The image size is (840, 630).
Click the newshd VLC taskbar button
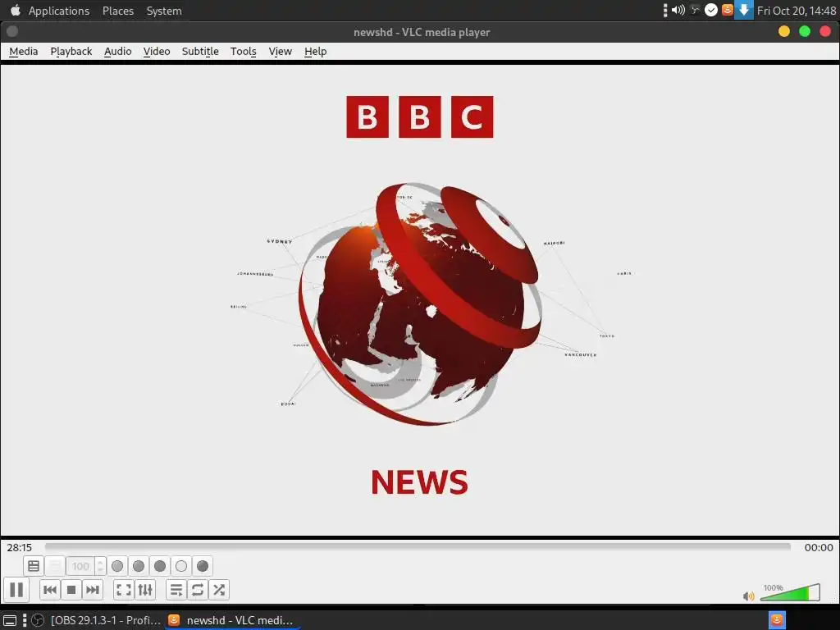[231, 620]
